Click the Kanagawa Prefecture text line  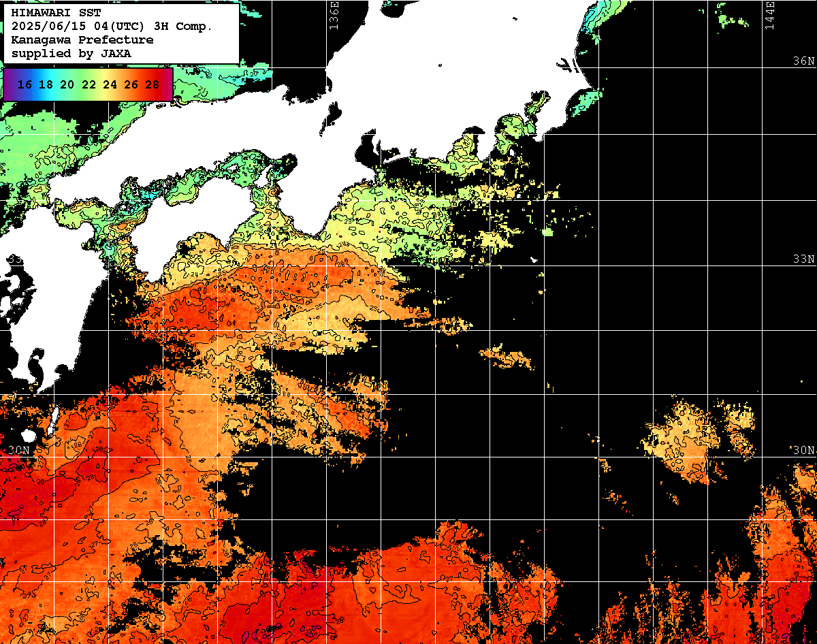point(82,40)
